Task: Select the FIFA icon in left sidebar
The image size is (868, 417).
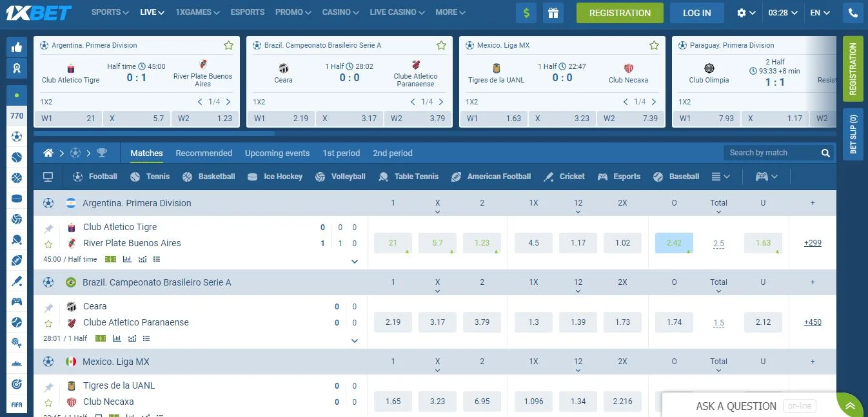Action: [17, 405]
